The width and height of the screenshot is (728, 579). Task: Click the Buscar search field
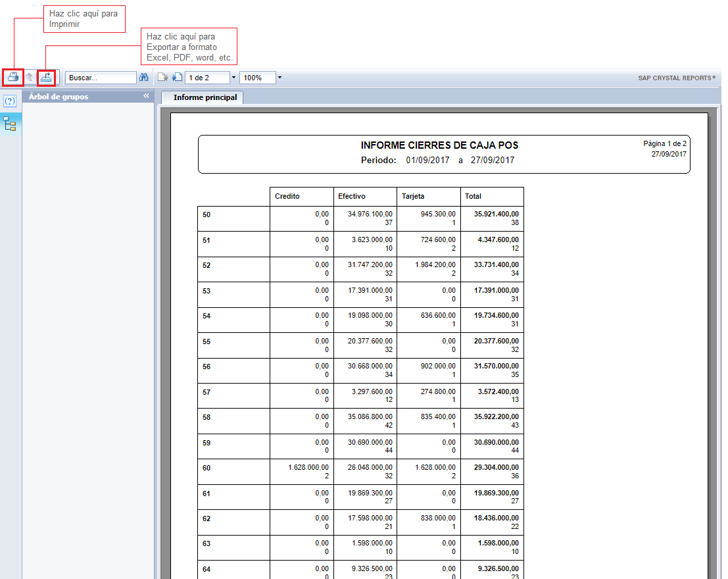coord(100,78)
